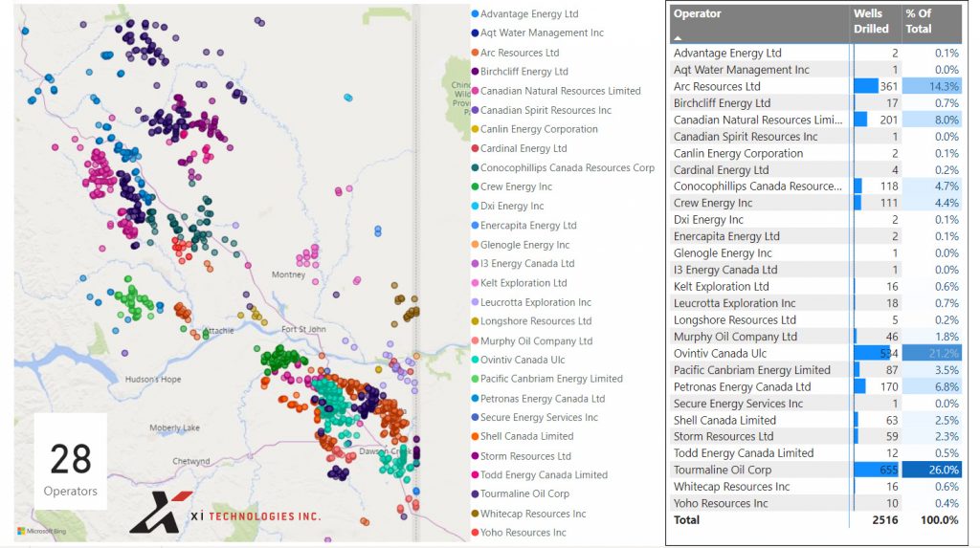
Task: Click the Fort St John map label
Action: [303, 329]
